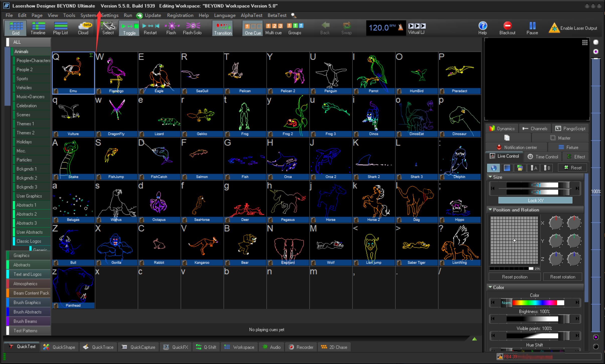Image resolution: width=605 pixels, height=364 pixels.
Task: Click the Reset rotation button
Action: (x=563, y=277)
